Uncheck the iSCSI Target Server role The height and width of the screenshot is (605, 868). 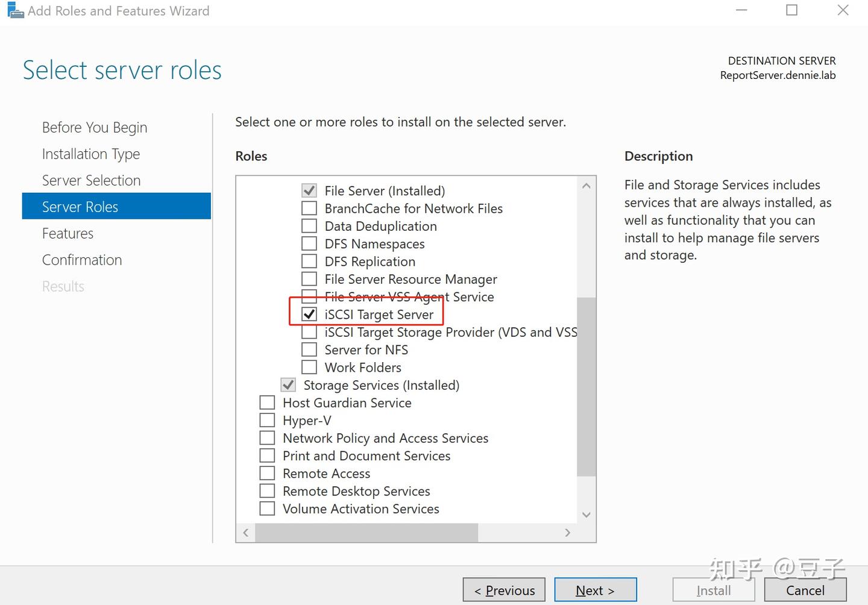tap(309, 314)
